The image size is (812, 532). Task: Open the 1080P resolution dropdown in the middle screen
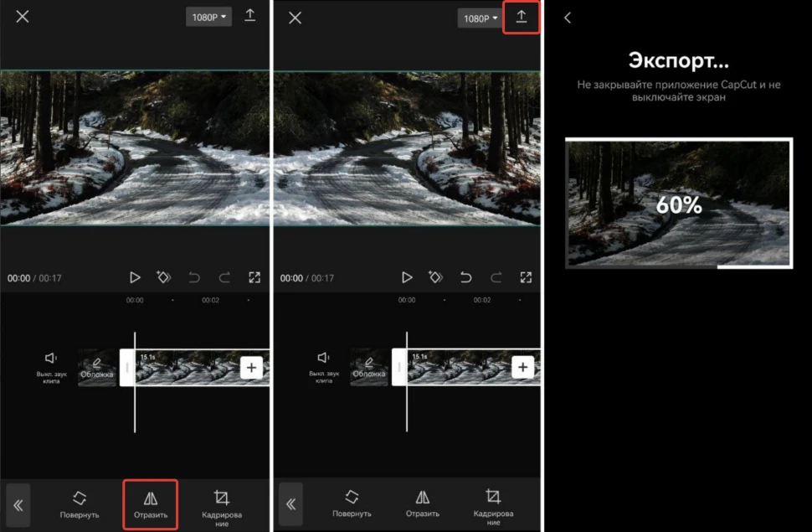click(x=480, y=18)
